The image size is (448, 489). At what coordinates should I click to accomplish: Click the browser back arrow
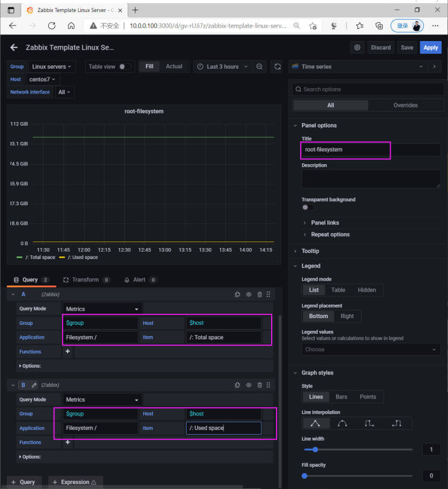coord(13,25)
